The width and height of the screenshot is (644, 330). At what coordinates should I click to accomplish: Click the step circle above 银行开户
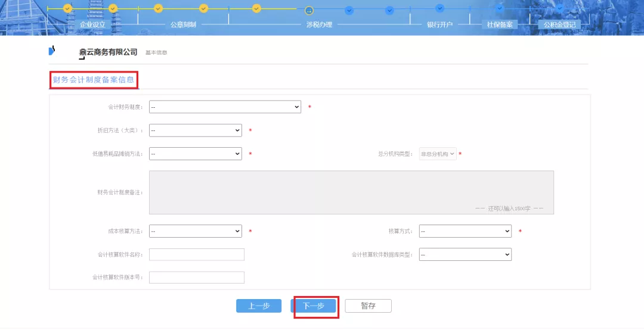439,8
